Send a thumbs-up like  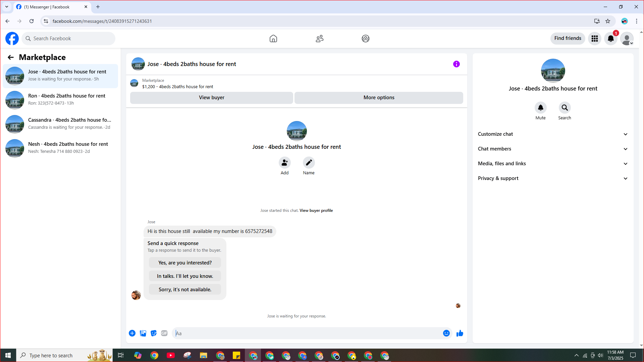point(460,333)
